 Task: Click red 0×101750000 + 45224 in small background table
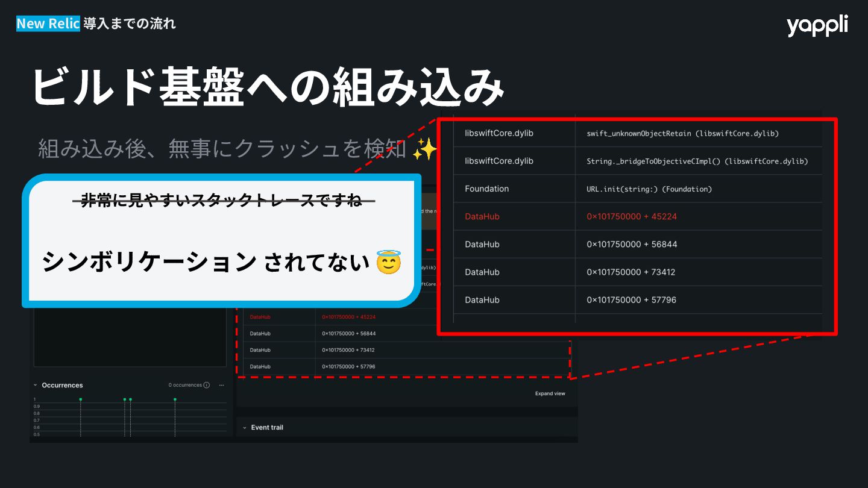coord(348,317)
